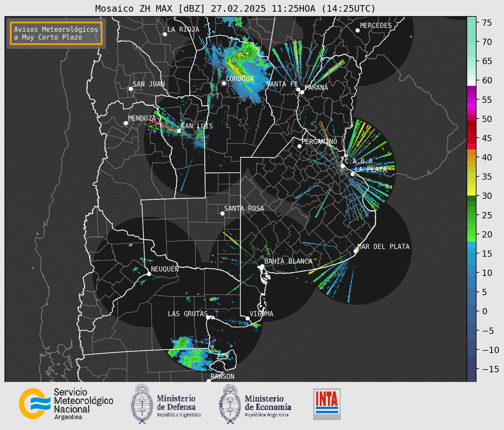Click the Paraná city marker dot
The height and width of the screenshot is (430, 504).
[302, 92]
